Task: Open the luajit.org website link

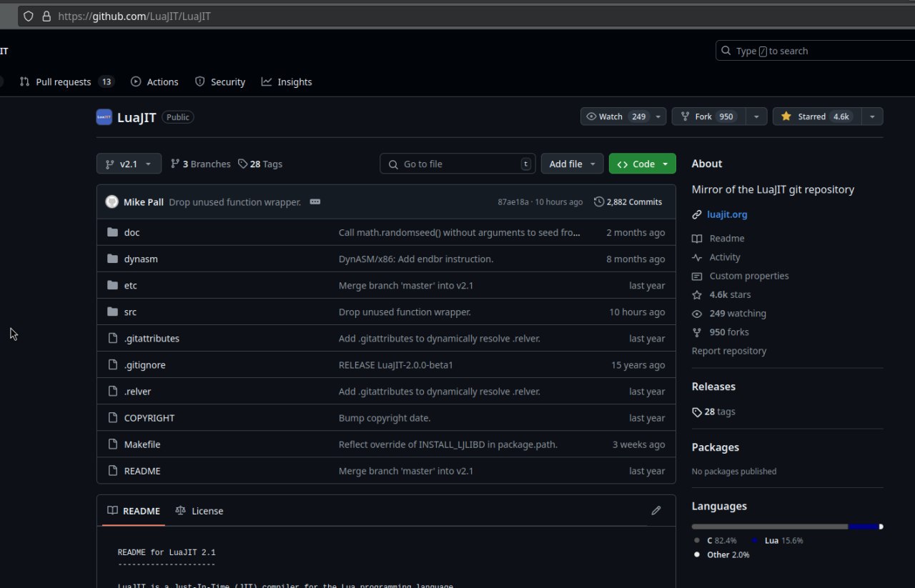Action: click(x=726, y=214)
